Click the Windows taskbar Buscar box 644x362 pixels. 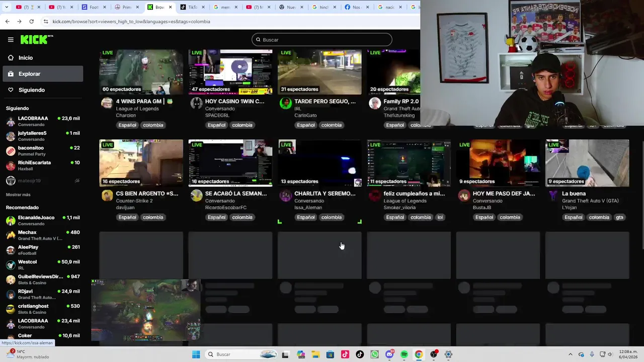point(242,354)
